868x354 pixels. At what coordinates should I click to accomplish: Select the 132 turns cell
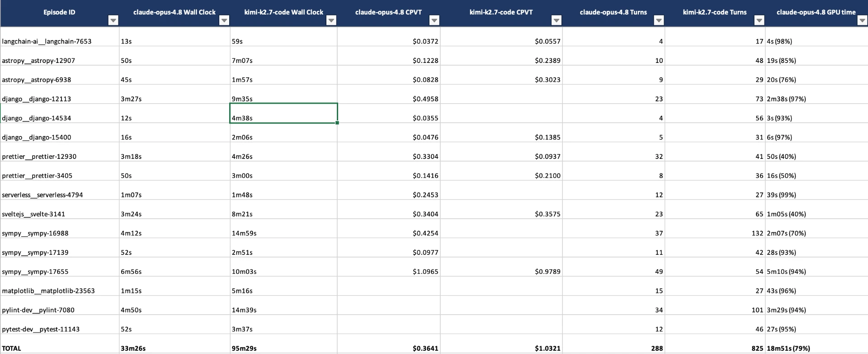(x=715, y=229)
